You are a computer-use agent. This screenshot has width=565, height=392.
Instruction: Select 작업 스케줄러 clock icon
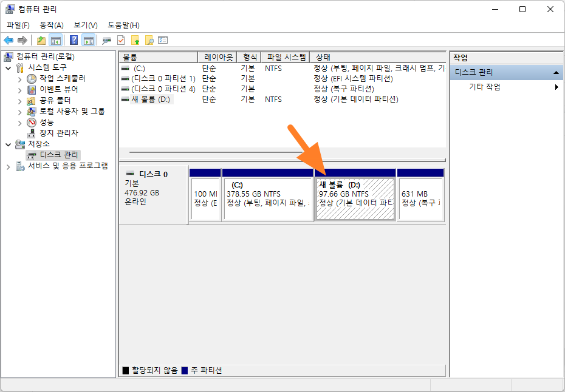click(32, 78)
